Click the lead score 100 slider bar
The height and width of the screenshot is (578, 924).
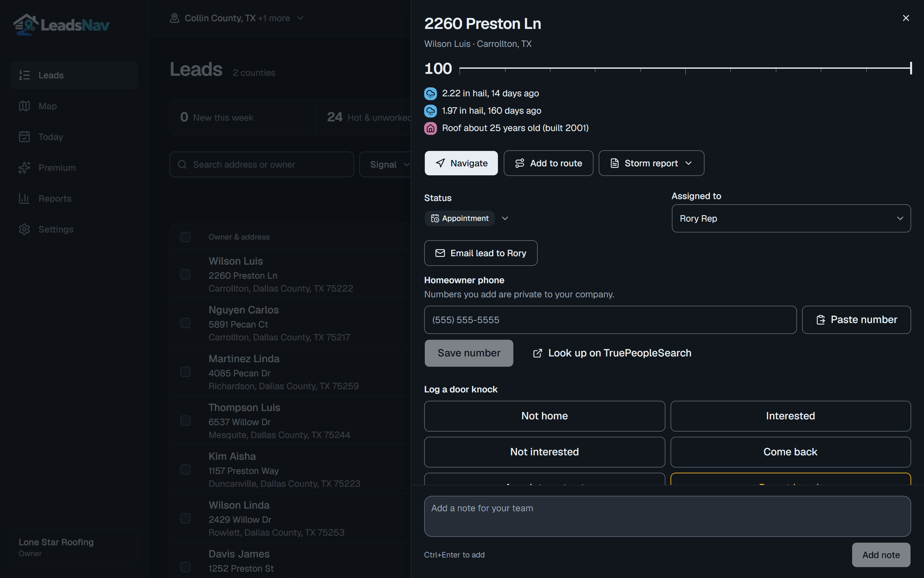pos(686,68)
